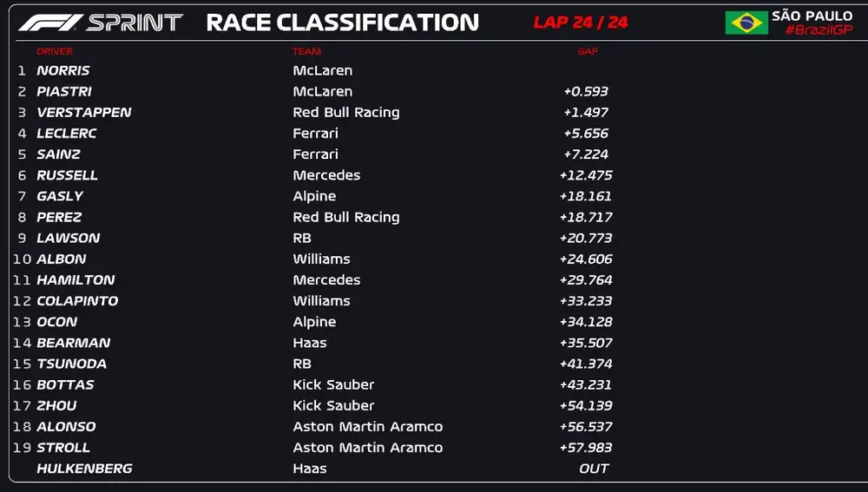This screenshot has height=492, width=868.
Task: Click on driver name Gasly
Action: pyautogui.click(x=60, y=196)
